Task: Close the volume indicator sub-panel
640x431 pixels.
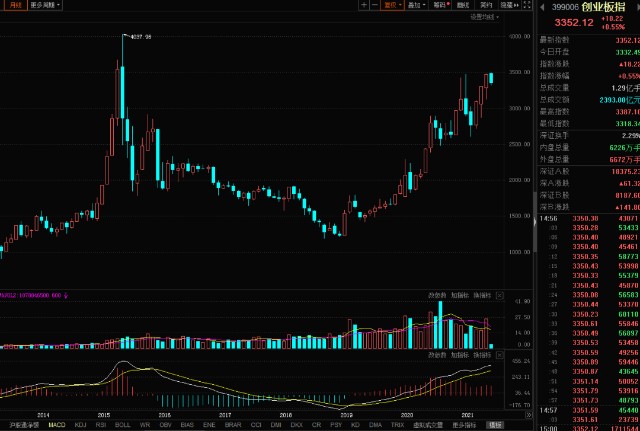Action: 500,295
